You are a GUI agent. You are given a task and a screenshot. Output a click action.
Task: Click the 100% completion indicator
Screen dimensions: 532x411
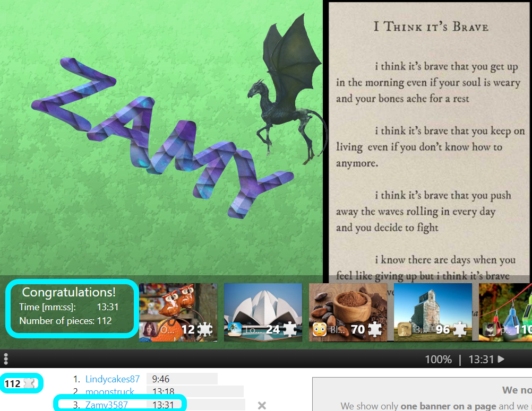click(439, 359)
